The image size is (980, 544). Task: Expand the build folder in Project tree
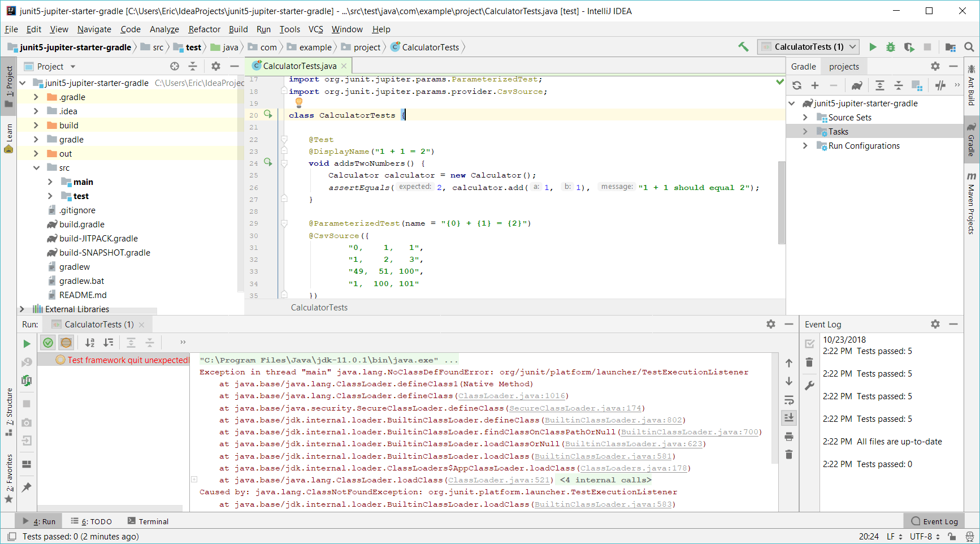36,126
